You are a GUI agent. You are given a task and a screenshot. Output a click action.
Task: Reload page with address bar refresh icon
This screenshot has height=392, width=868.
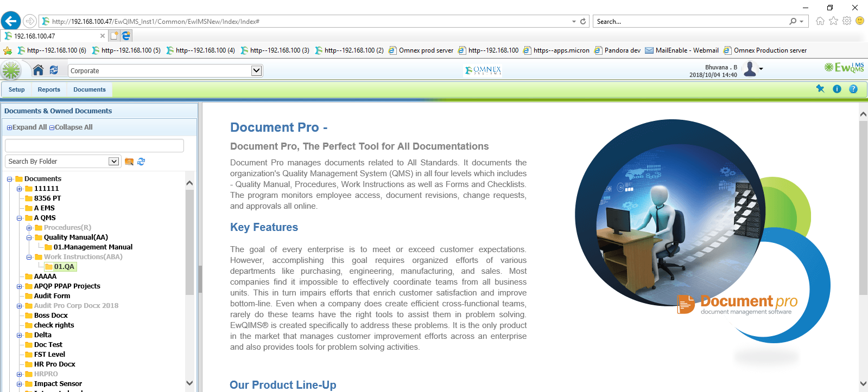tap(583, 22)
